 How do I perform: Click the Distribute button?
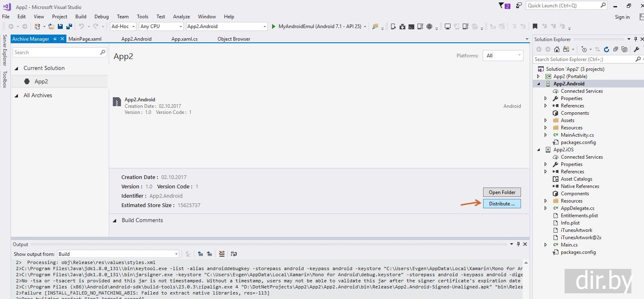501,204
